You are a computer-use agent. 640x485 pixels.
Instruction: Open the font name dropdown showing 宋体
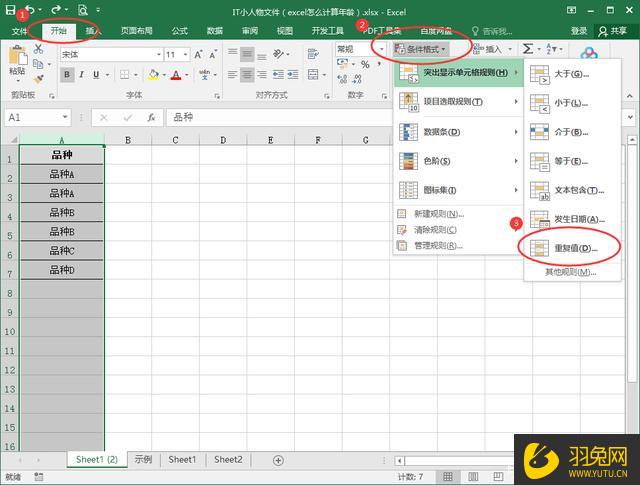tap(159, 54)
